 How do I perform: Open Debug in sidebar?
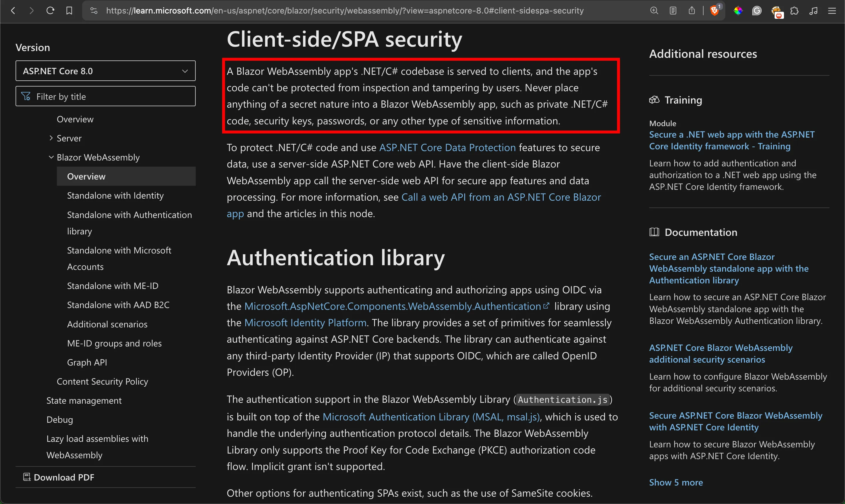[60, 420]
